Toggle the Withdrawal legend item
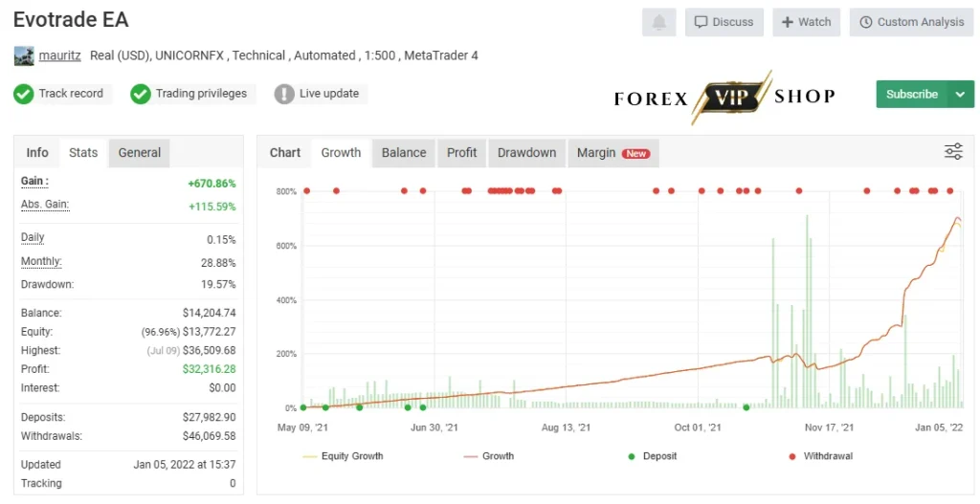This screenshot has width=980, height=504. pyautogui.click(x=820, y=456)
